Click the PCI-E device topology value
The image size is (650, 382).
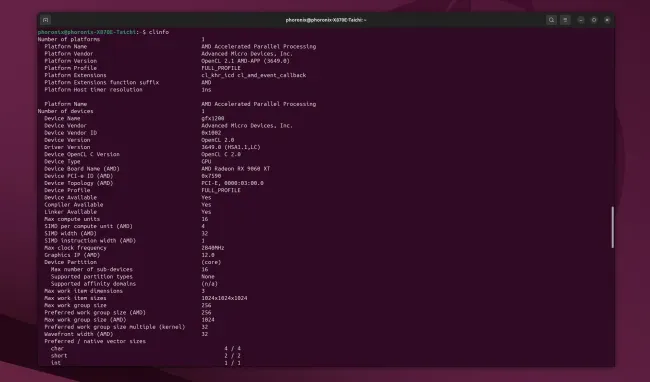(232, 183)
